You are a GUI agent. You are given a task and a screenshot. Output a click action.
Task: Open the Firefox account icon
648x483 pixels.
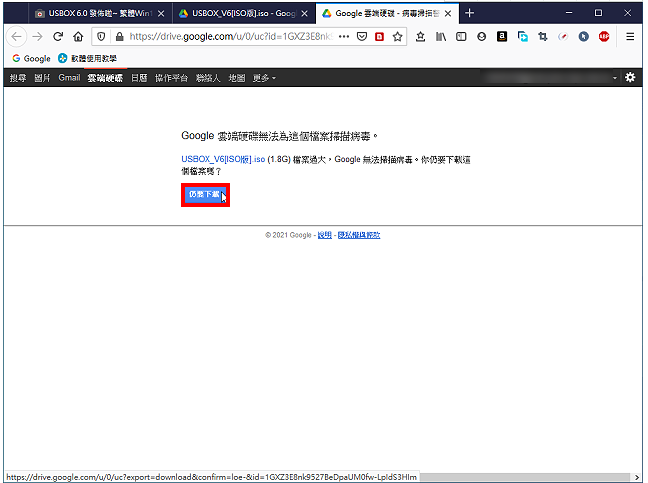pos(481,37)
